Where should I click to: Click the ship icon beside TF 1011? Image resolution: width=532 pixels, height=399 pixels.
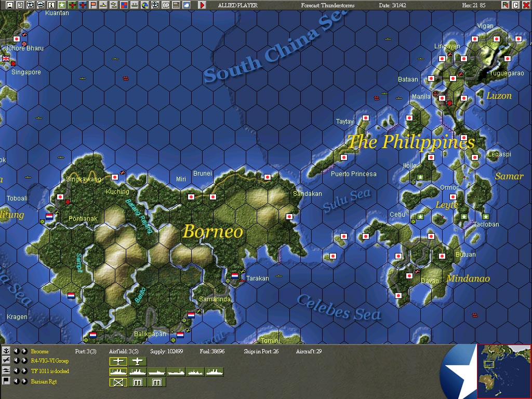point(6,370)
